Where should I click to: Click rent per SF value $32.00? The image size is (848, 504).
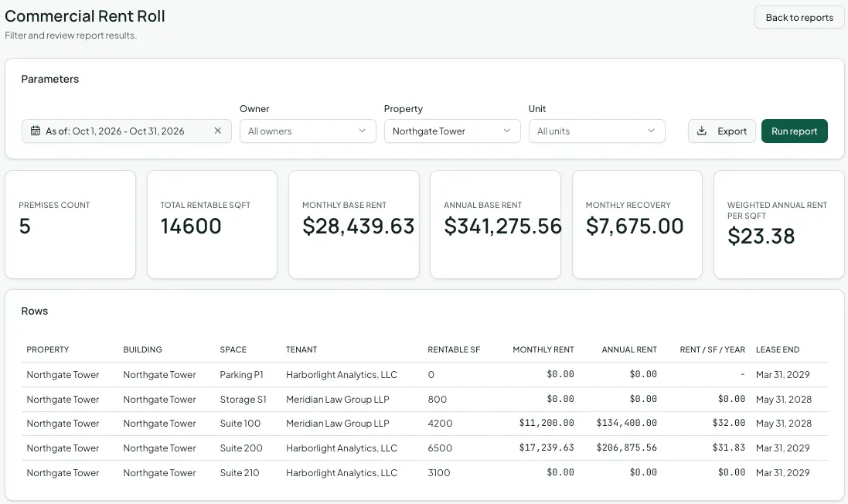[728, 423]
